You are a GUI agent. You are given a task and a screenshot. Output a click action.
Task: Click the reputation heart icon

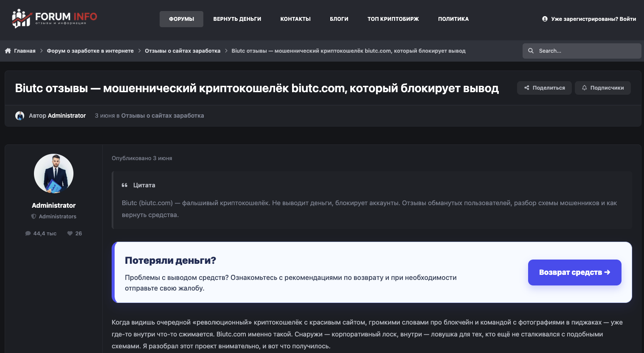tap(70, 234)
